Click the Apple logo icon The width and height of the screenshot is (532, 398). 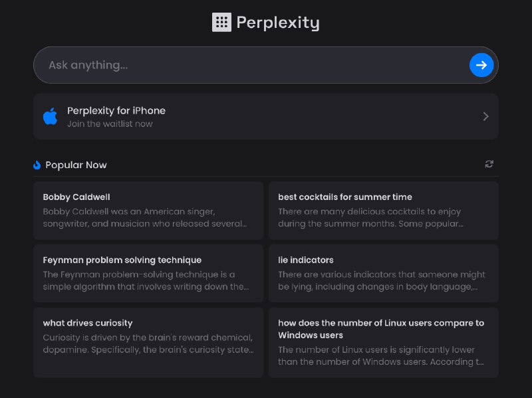click(x=50, y=117)
